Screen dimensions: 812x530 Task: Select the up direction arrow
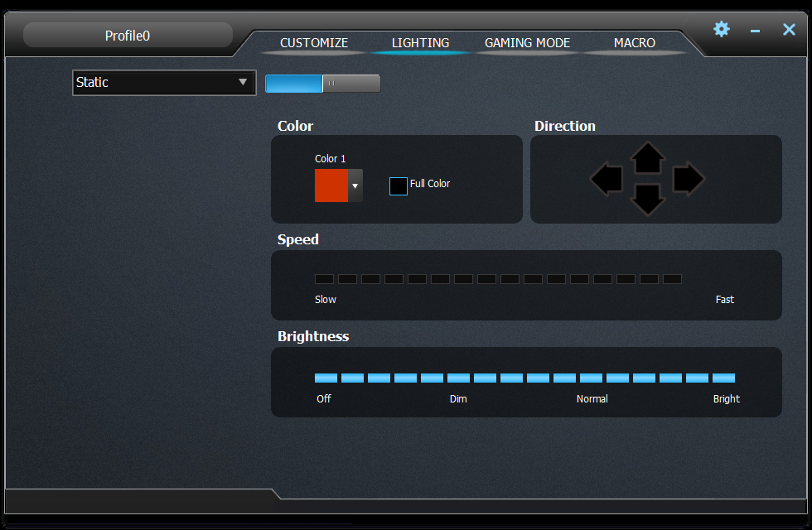tap(647, 157)
